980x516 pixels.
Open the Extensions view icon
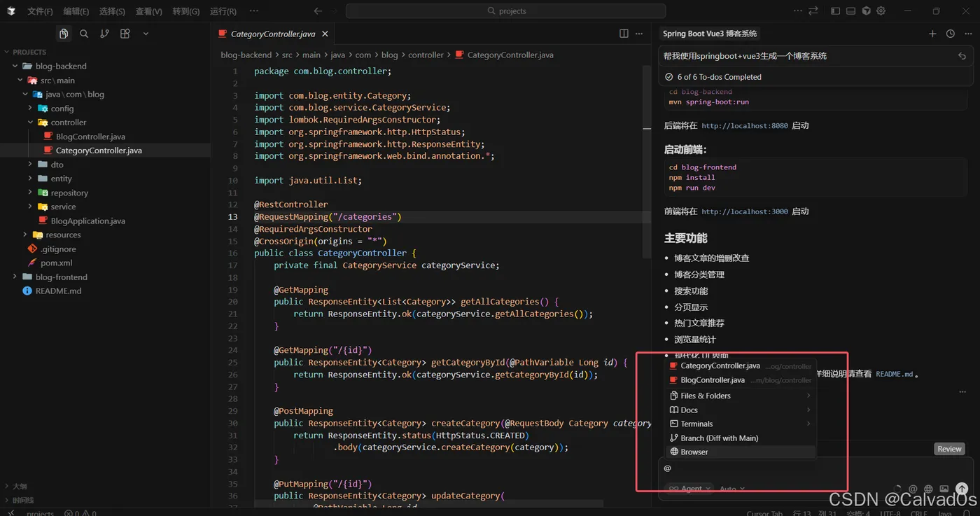point(125,34)
